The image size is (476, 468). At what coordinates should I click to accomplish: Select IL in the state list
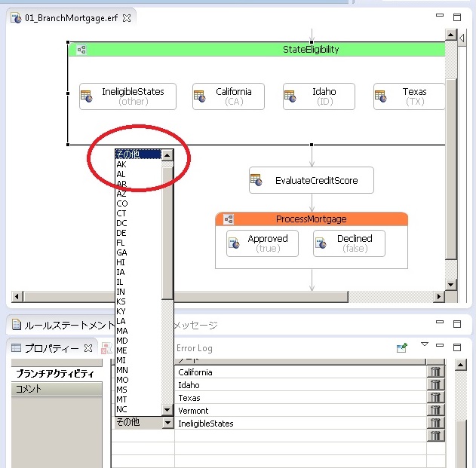click(139, 282)
